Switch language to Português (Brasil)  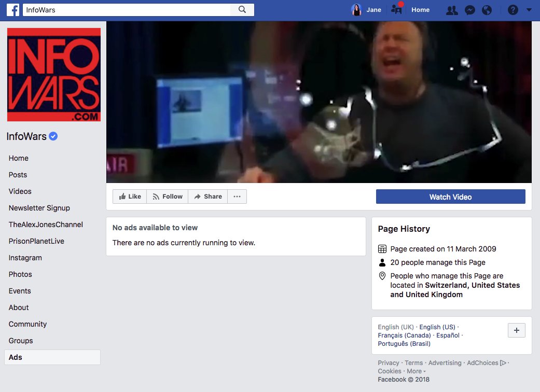click(404, 343)
